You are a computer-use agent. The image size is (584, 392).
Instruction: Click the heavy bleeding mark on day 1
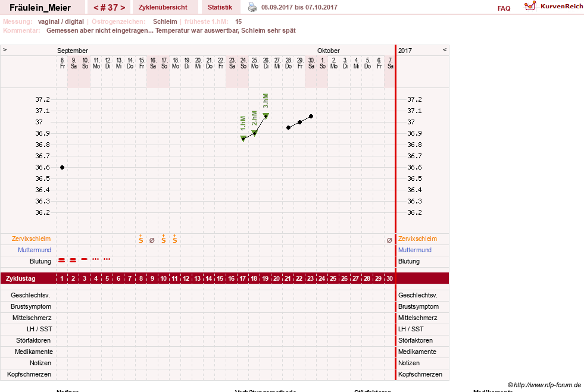61,260
